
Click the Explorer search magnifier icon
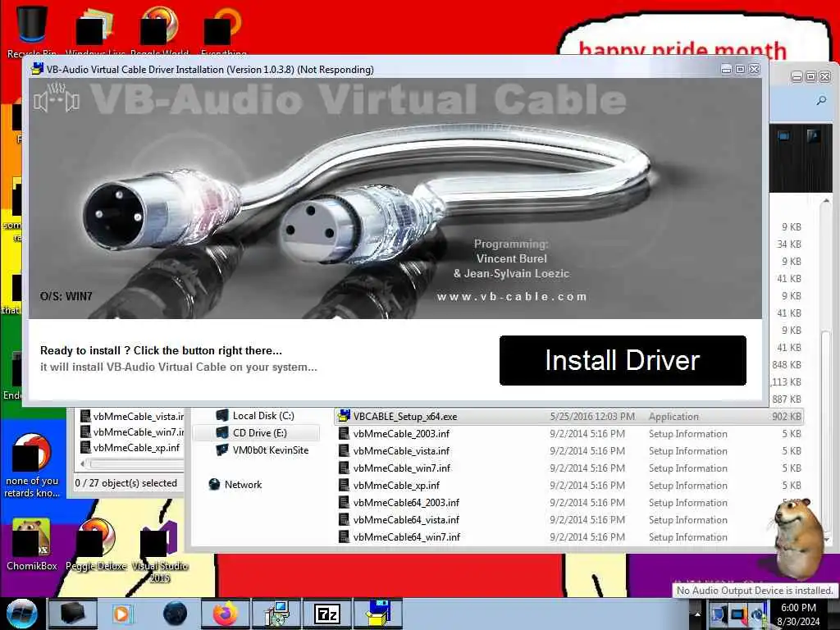(x=821, y=100)
